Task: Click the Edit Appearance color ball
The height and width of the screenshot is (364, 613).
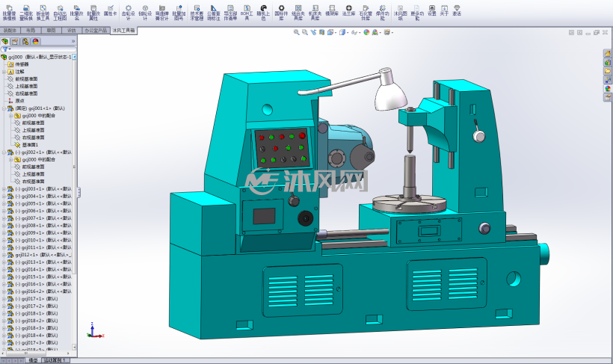Action: click(366, 32)
